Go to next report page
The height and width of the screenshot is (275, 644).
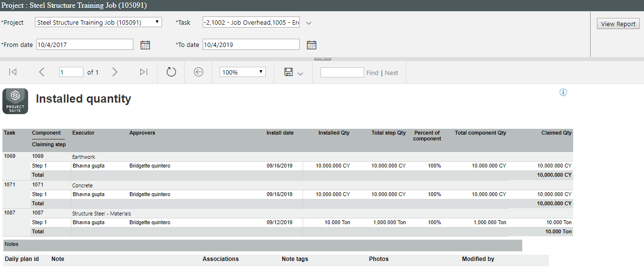pos(115,72)
